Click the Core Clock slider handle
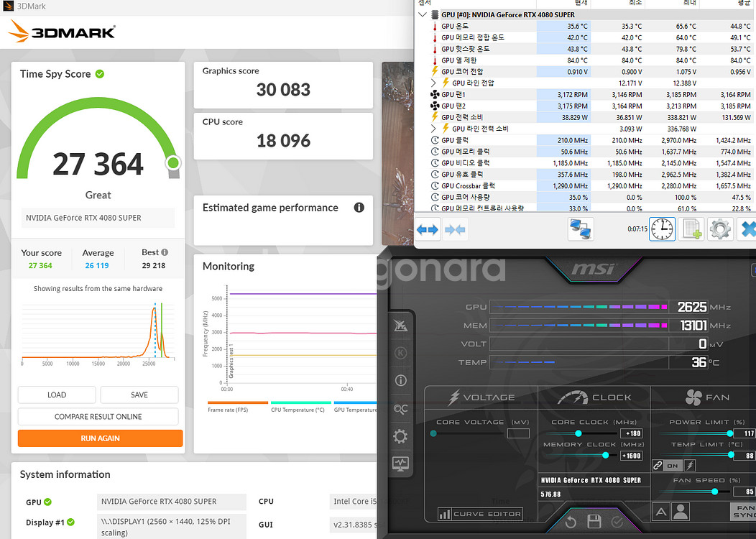The height and width of the screenshot is (539, 756). pos(578,433)
